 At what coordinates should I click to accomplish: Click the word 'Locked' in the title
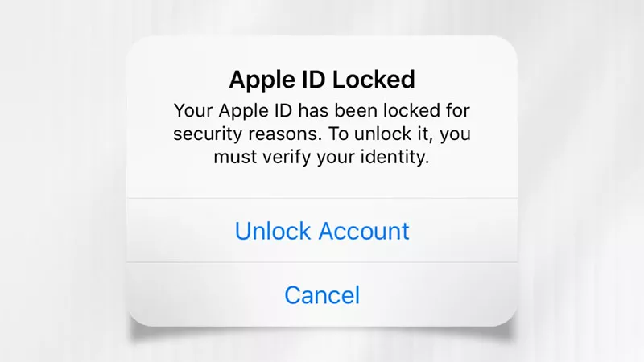pyautogui.click(x=374, y=79)
